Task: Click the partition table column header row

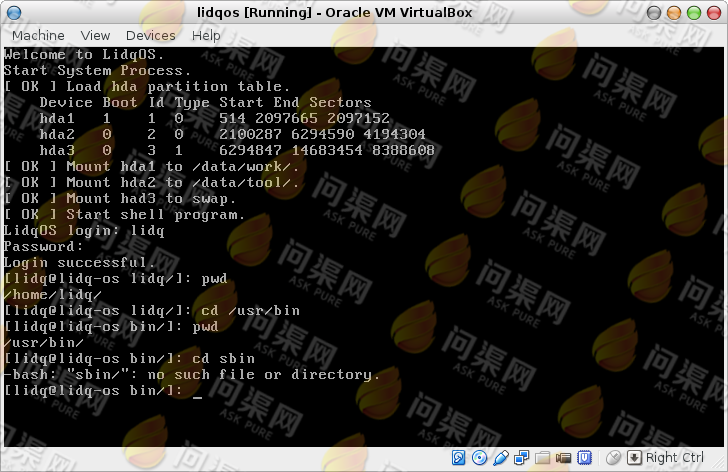Action: (205, 103)
